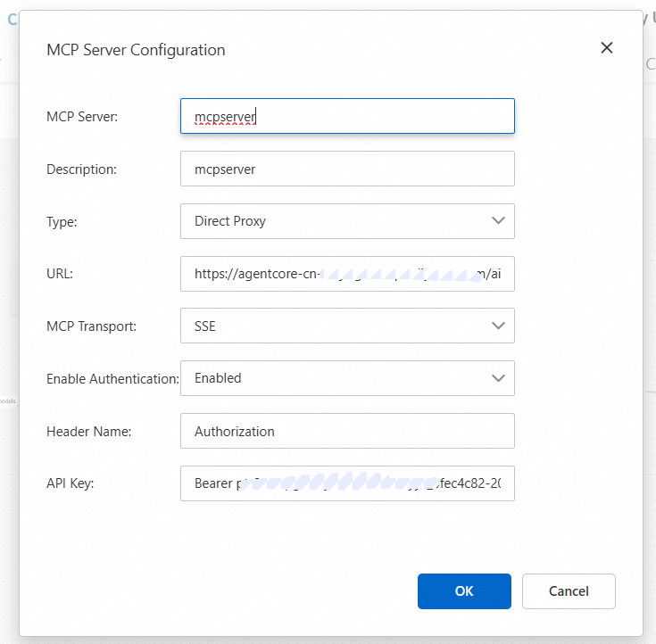Click the Type label
The width and height of the screenshot is (656, 644).
(62, 222)
